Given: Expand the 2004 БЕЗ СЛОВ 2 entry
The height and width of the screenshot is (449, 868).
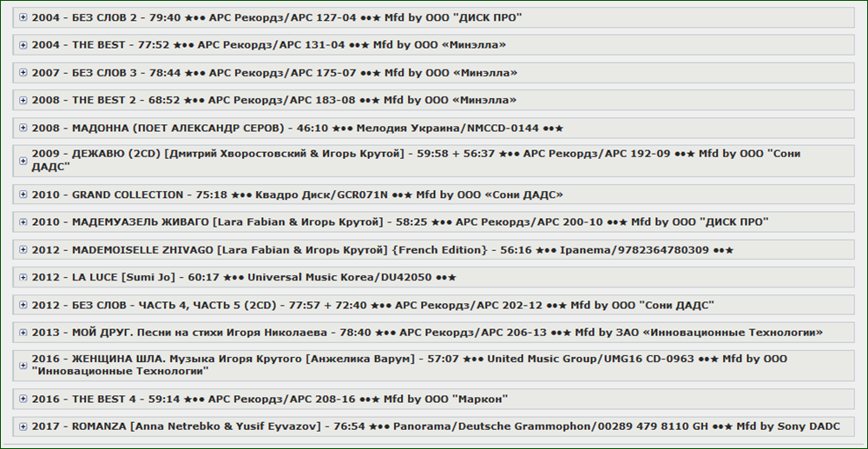Looking at the screenshot, I should tap(23, 17).
